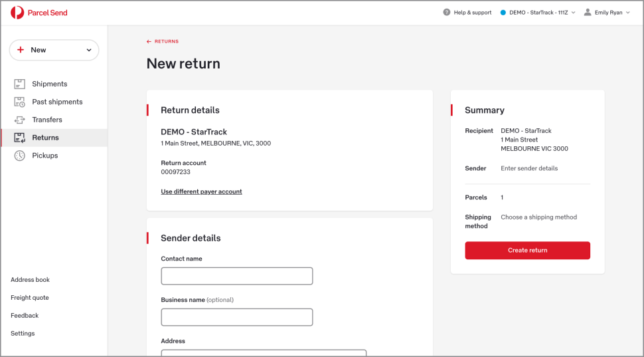644x357 pixels.
Task: Open the Settings page
Action: (x=23, y=334)
